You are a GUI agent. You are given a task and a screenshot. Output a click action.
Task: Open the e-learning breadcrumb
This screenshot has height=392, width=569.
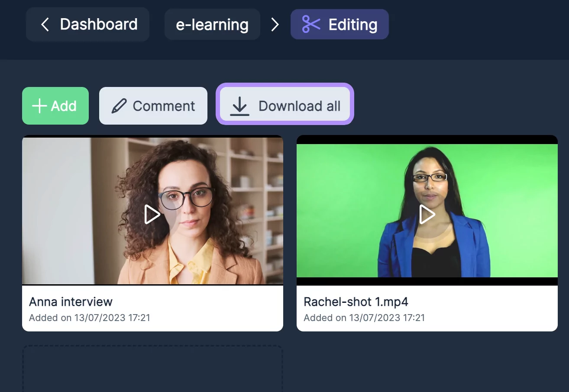[212, 25]
